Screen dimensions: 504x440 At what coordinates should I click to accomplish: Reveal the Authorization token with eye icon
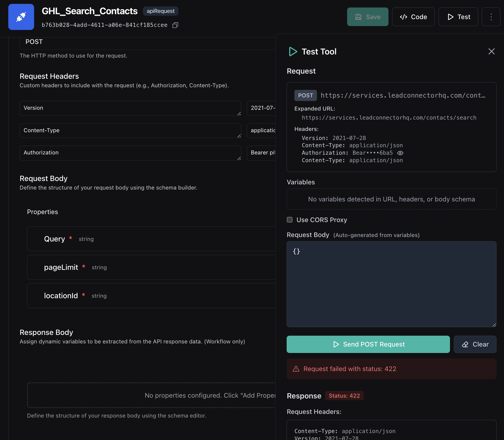pos(400,153)
